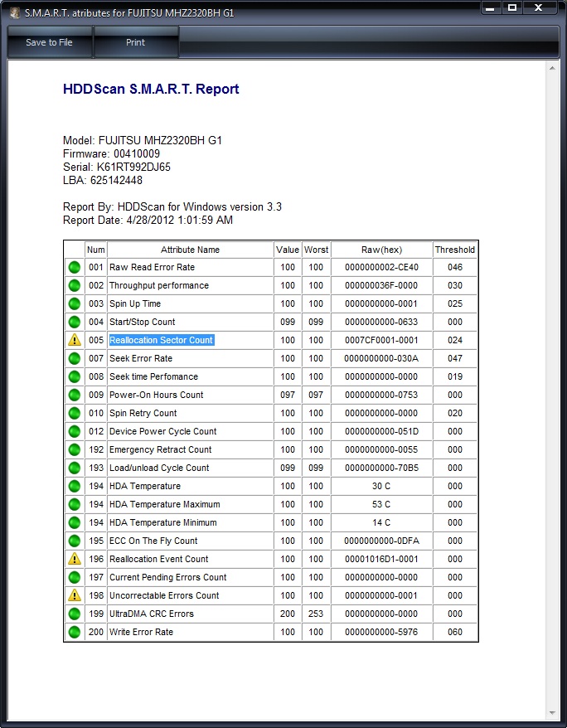Click green status icon for Spin Retry Count
The image size is (567, 728).
coord(75,413)
